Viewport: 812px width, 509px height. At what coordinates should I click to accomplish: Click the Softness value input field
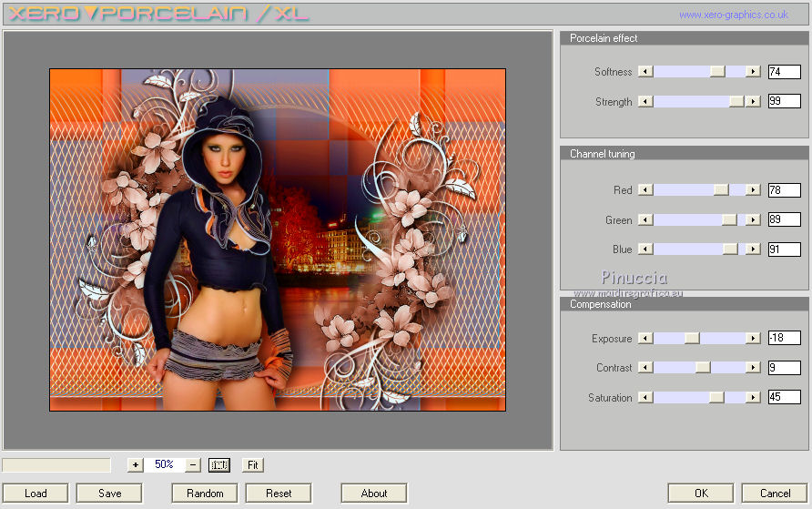click(x=784, y=72)
